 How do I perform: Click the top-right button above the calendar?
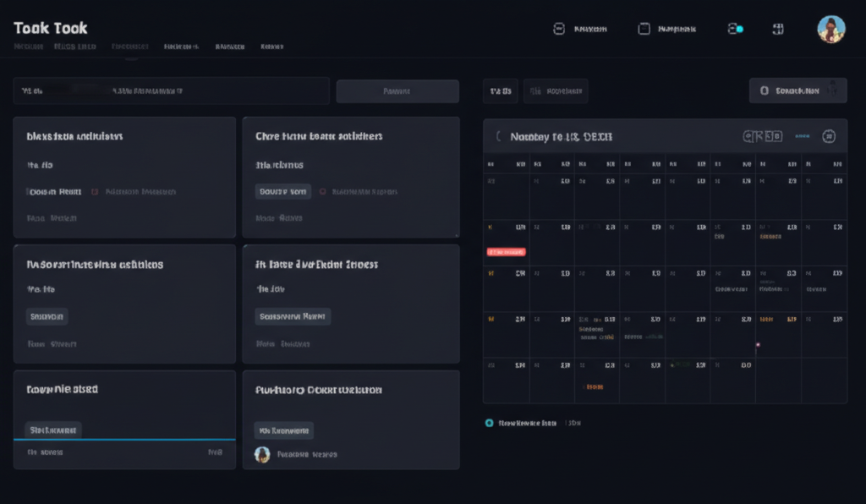(x=797, y=90)
